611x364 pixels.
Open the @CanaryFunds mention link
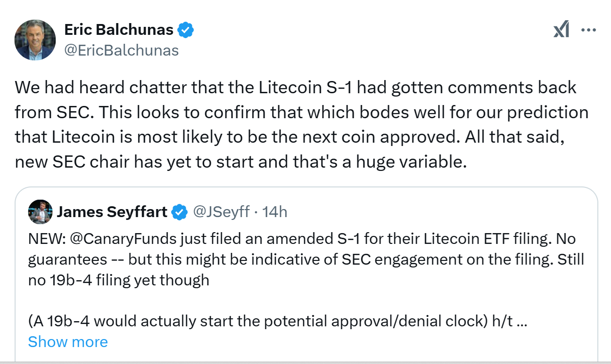(x=124, y=239)
